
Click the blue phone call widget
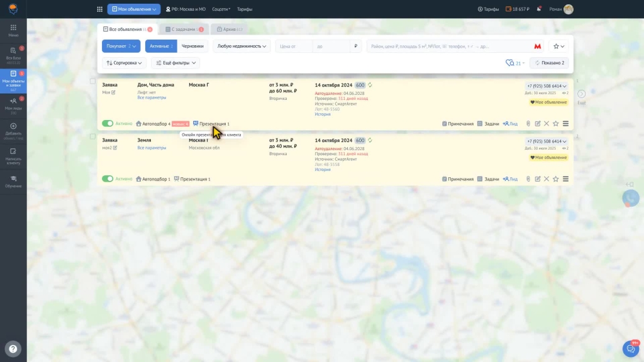coord(631,198)
